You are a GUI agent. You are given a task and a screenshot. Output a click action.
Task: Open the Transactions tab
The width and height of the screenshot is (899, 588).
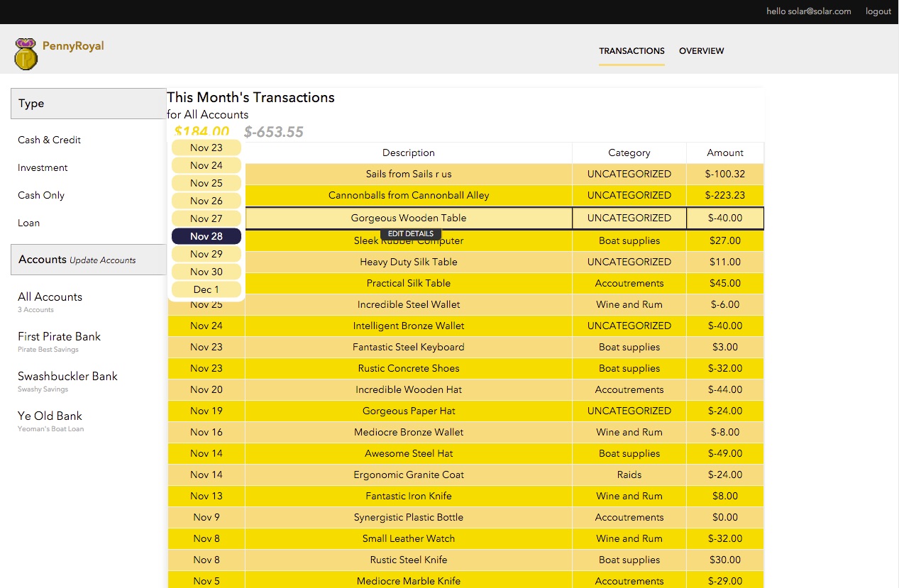pos(631,51)
